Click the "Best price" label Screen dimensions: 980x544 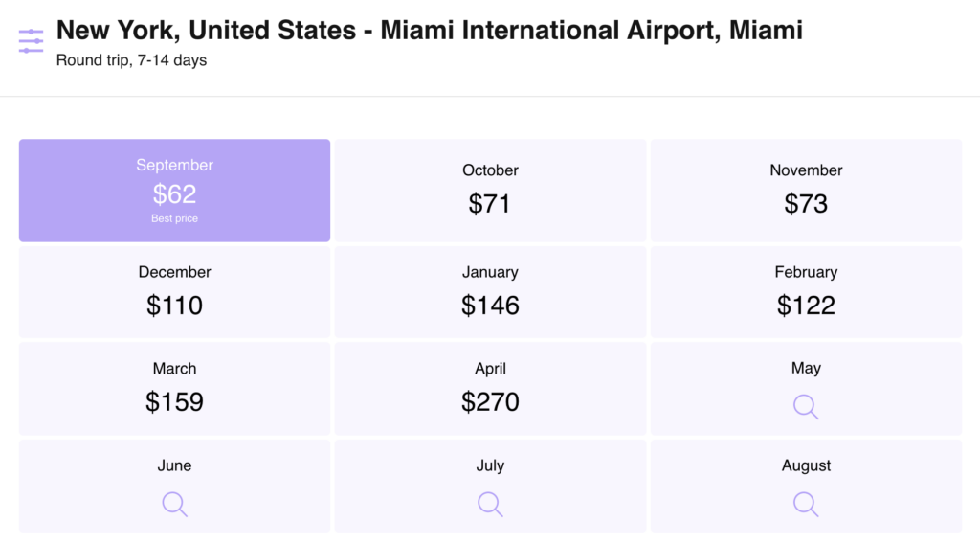[174, 219]
